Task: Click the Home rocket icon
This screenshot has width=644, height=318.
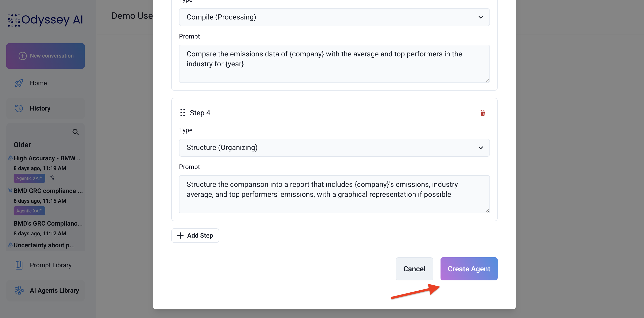Action: pyautogui.click(x=19, y=83)
